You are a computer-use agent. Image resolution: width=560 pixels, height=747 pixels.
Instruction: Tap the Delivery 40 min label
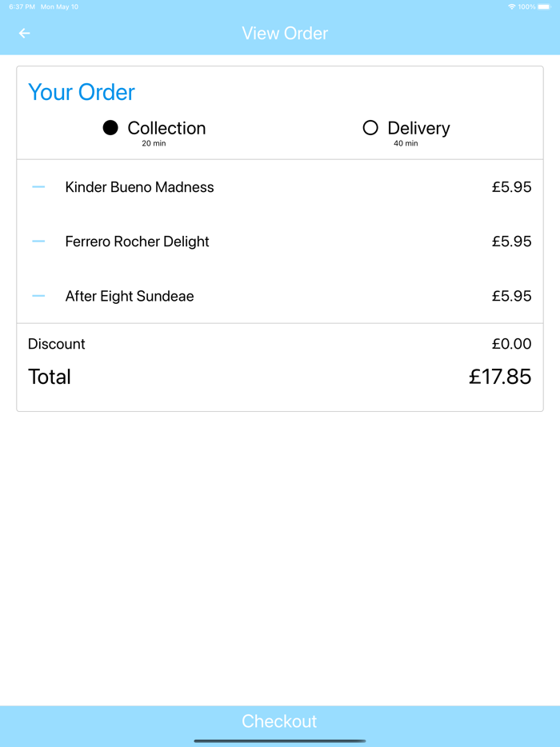tap(406, 144)
